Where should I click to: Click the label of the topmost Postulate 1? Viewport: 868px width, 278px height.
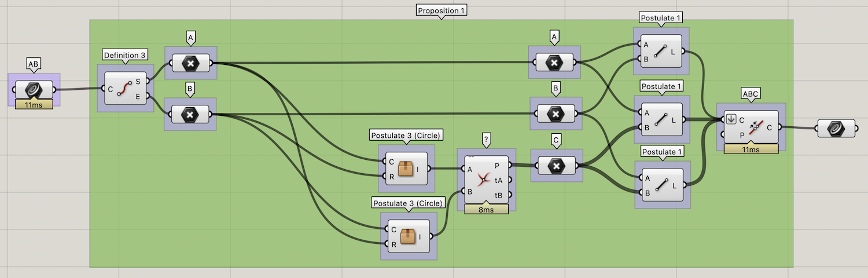[x=661, y=18]
